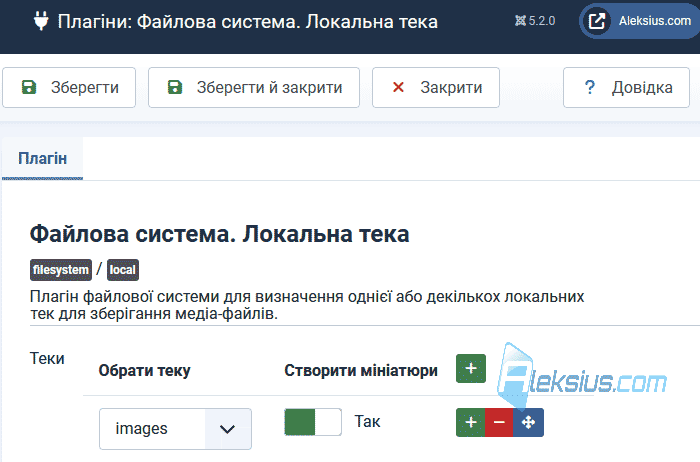
Task: Open the images folder dropdown
Action: pos(175,429)
